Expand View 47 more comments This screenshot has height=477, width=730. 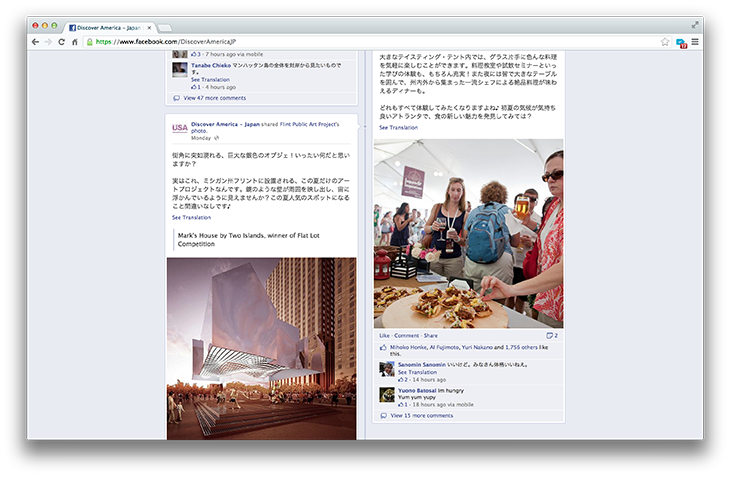[216, 99]
